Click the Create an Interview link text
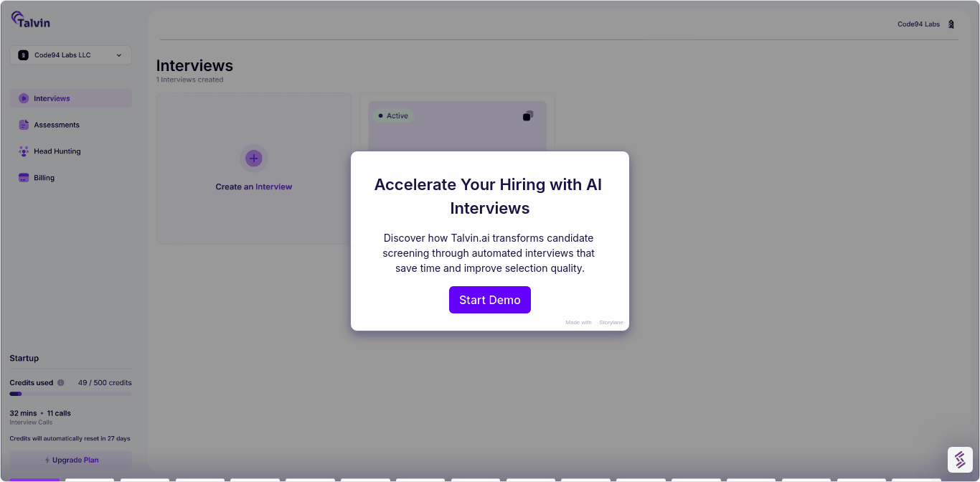The width and height of the screenshot is (980, 482). [254, 186]
